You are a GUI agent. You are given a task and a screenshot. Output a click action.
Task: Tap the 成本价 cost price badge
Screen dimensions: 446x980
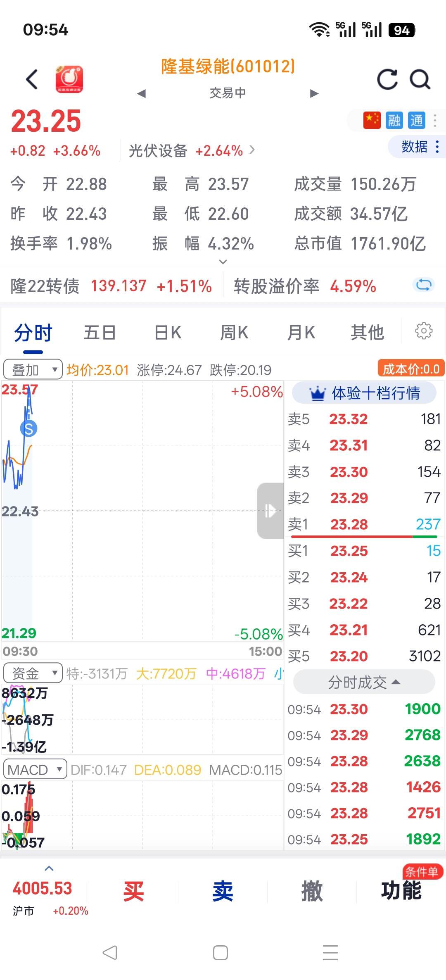(x=411, y=369)
